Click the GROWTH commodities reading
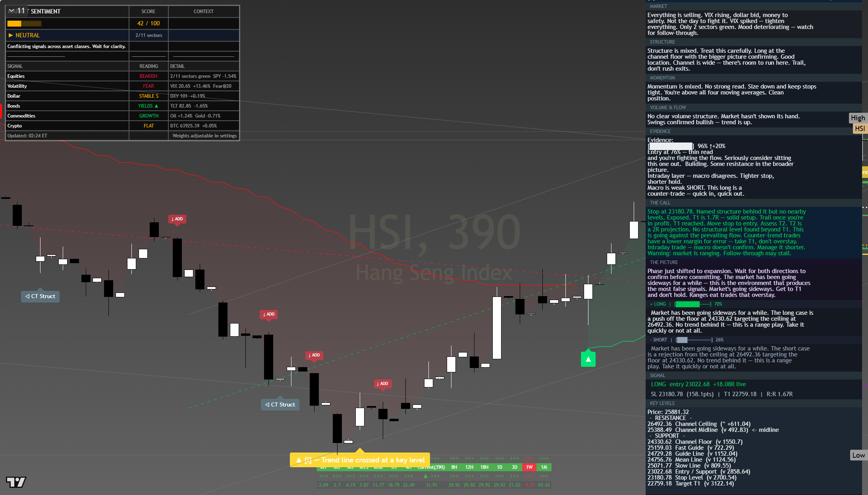This screenshot has height=495, width=868. click(x=149, y=116)
